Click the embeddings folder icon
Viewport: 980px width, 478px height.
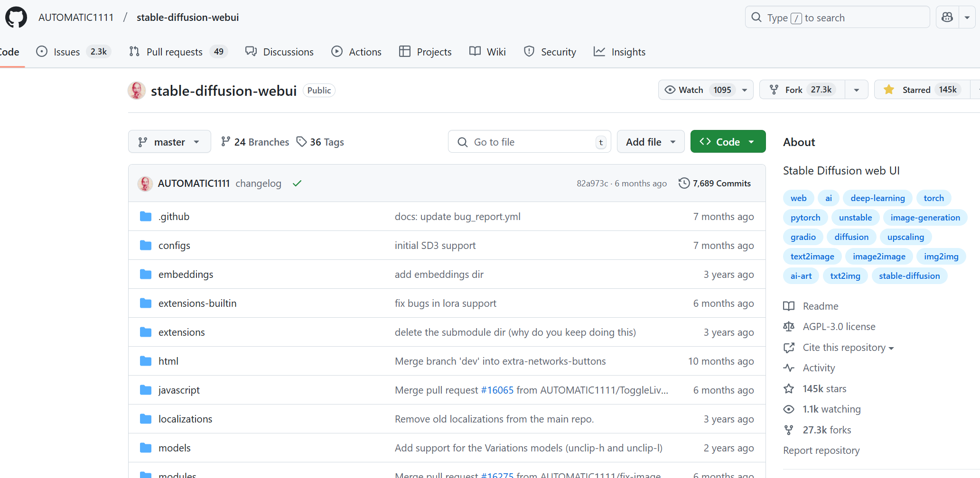pyautogui.click(x=146, y=275)
